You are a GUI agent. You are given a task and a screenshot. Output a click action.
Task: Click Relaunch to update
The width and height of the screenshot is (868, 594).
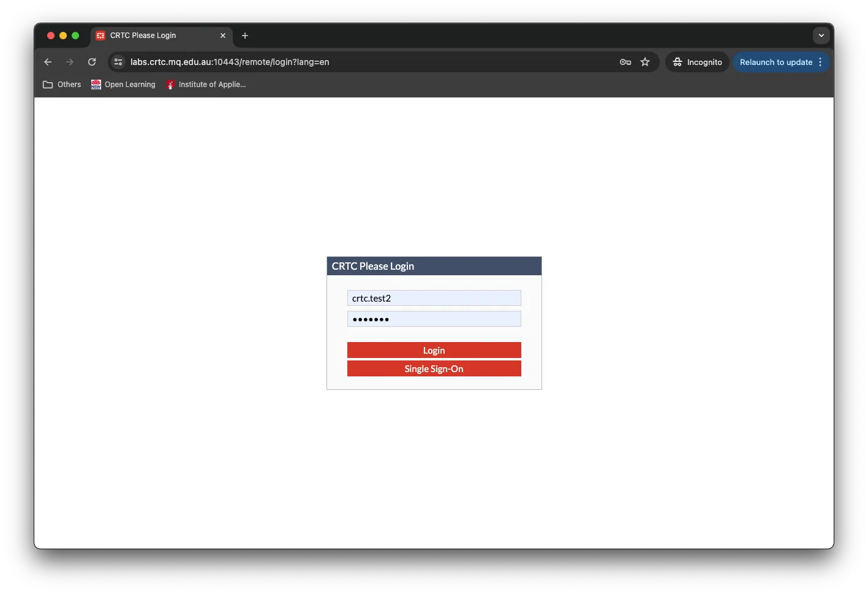coord(776,62)
